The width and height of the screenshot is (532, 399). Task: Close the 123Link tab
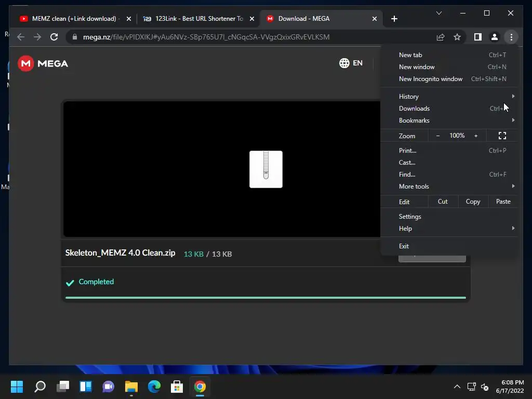(x=252, y=19)
